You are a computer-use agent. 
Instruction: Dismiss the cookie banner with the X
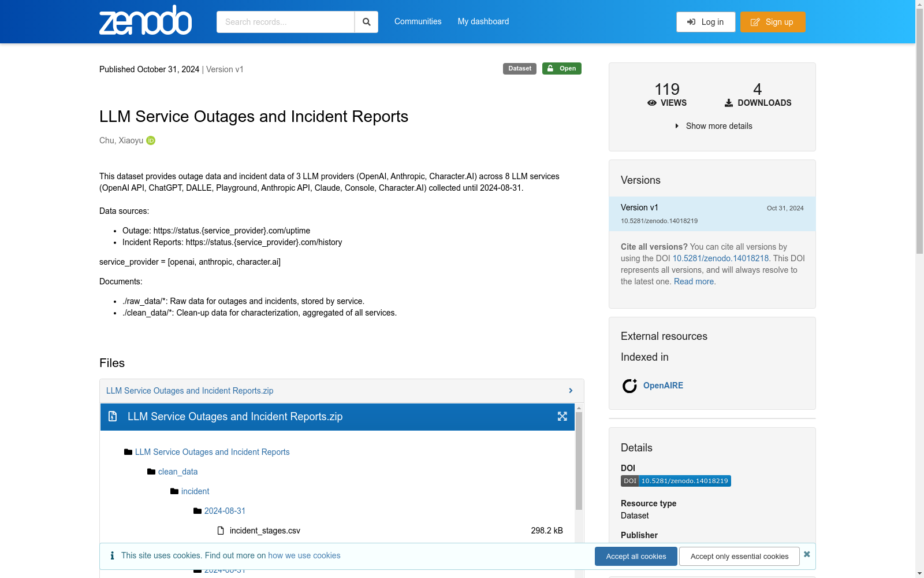[x=807, y=554]
